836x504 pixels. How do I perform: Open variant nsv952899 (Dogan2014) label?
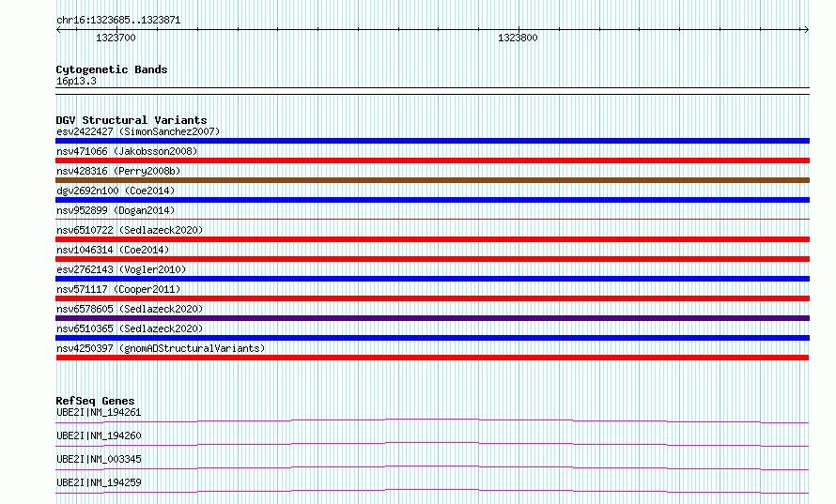tap(116, 210)
